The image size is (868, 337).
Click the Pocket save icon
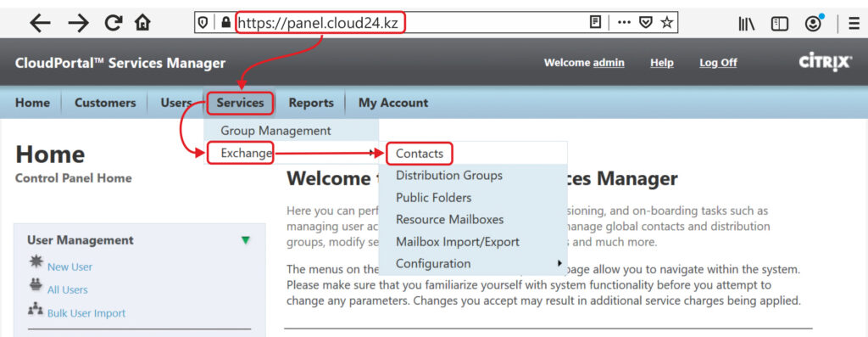[x=645, y=23]
